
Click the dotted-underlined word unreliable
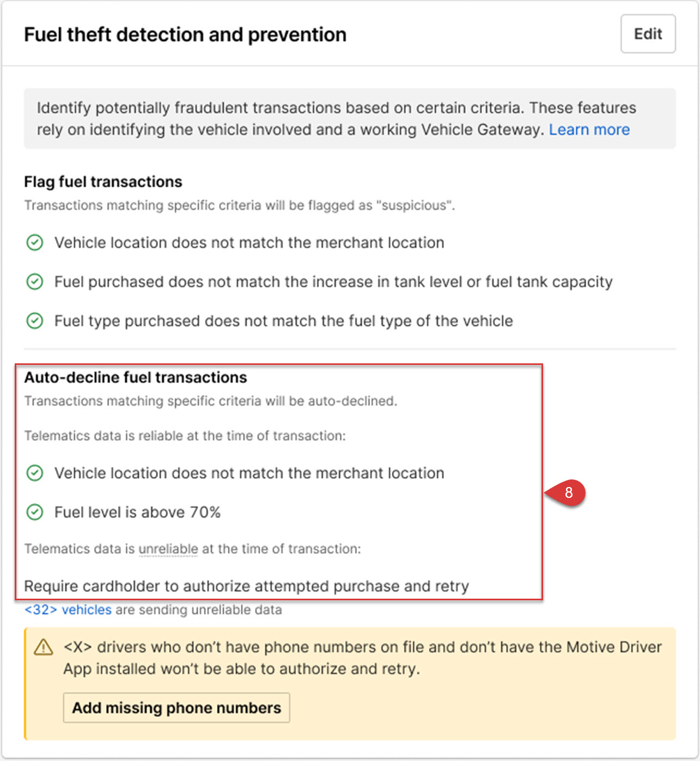[168, 549]
